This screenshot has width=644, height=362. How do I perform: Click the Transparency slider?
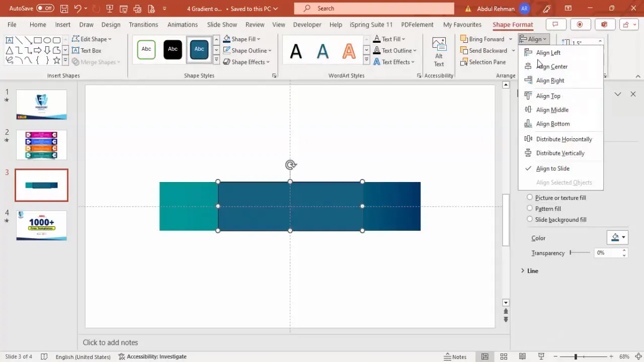click(x=580, y=252)
